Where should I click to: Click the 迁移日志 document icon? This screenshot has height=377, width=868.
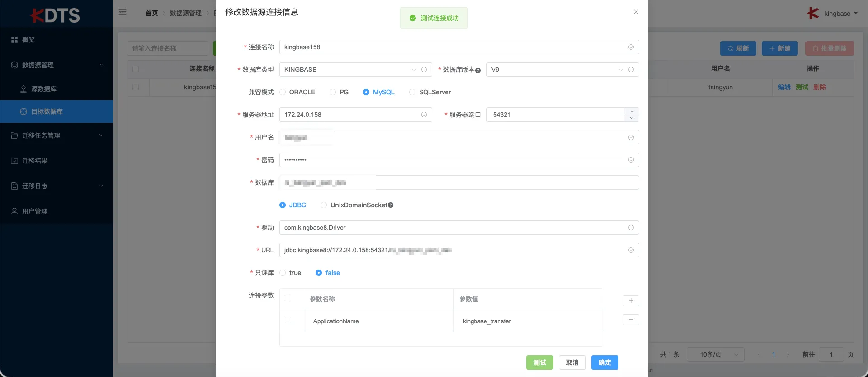14,186
